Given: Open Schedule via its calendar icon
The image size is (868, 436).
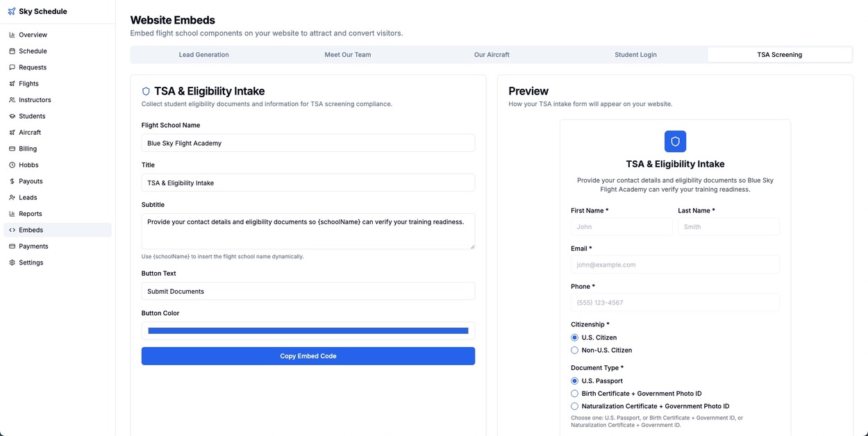Looking at the screenshot, I should point(12,51).
